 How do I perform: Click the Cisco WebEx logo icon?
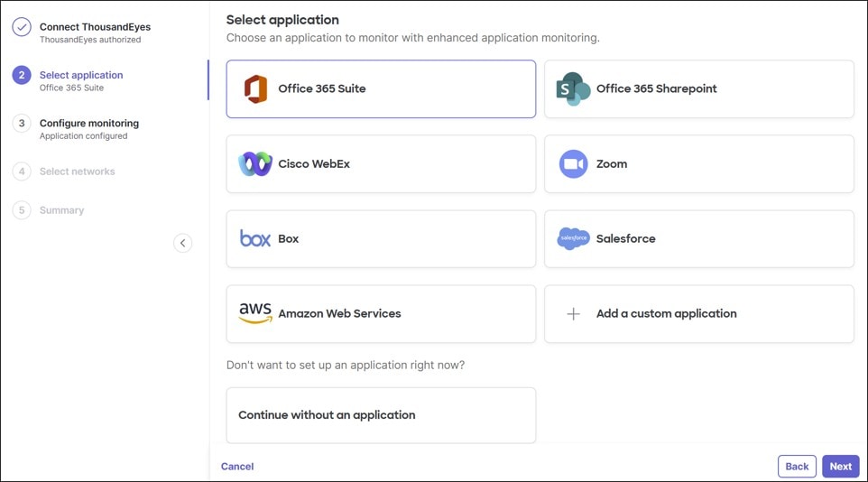tap(255, 164)
